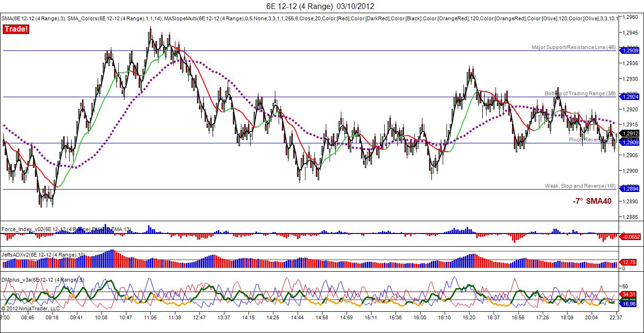Screen dimensions: 644x333
Task: Click the 1,2924 price marker
Action: click(x=630, y=97)
